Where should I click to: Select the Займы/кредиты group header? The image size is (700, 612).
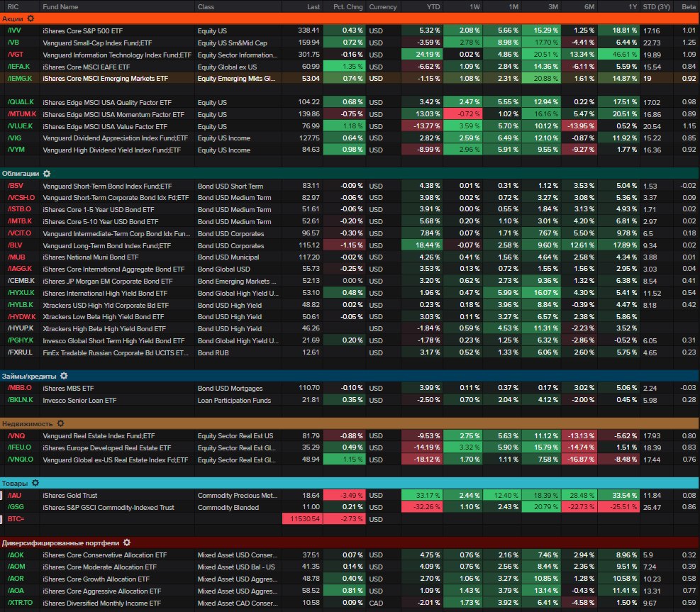[x=350, y=376]
